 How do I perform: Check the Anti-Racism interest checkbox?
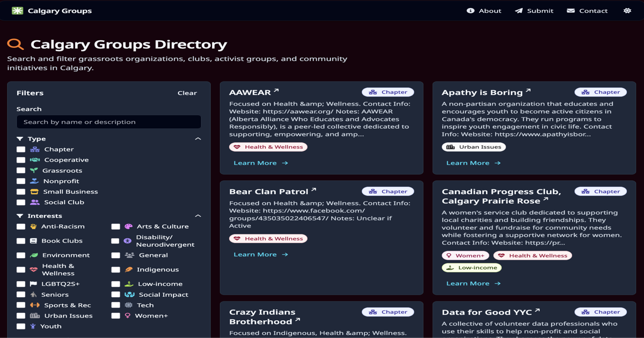click(x=21, y=226)
